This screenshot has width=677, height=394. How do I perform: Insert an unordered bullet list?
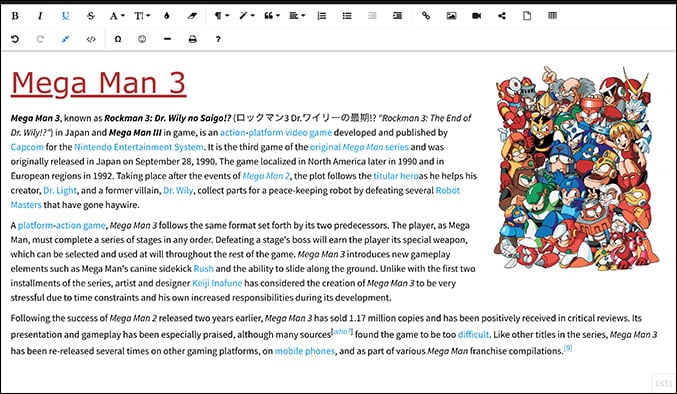pos(347,16)
